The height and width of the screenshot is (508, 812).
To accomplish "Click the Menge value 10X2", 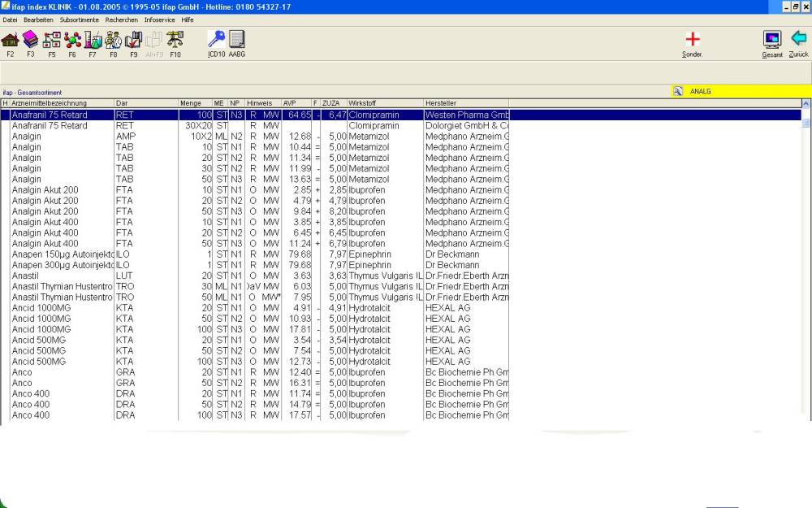I will click(201, 137).
